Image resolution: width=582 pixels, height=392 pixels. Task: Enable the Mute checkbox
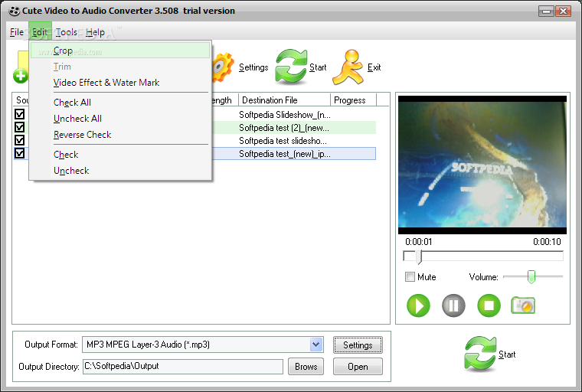410,277
